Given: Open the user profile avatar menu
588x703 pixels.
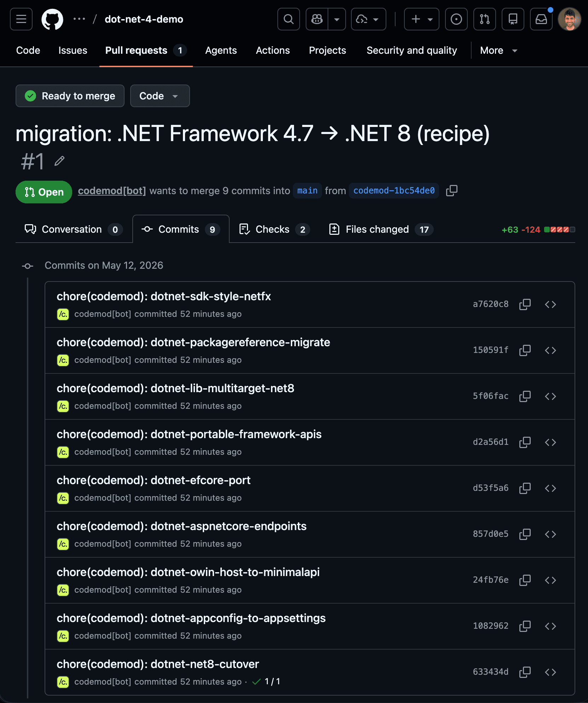Looking at the screenshot, I should coord(570,19).
